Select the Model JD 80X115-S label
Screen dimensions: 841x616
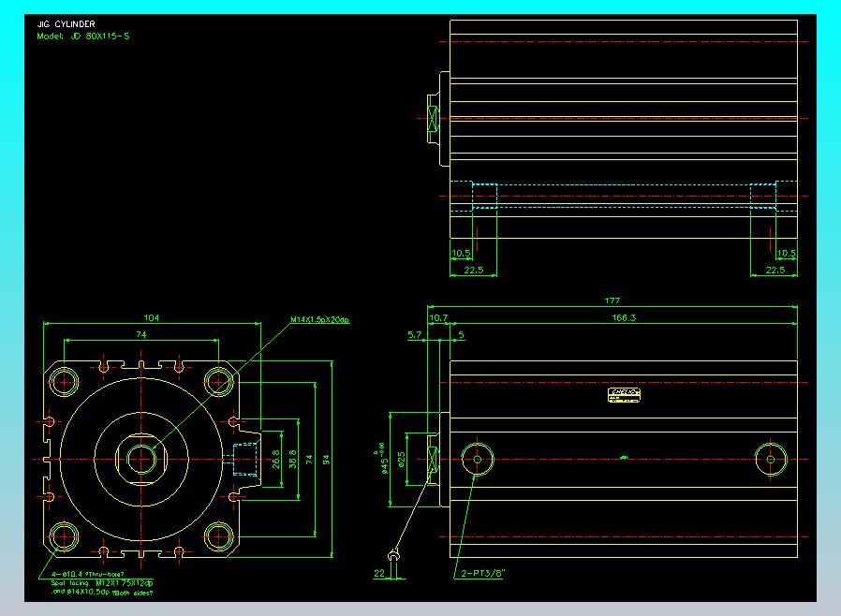(82, 37)
